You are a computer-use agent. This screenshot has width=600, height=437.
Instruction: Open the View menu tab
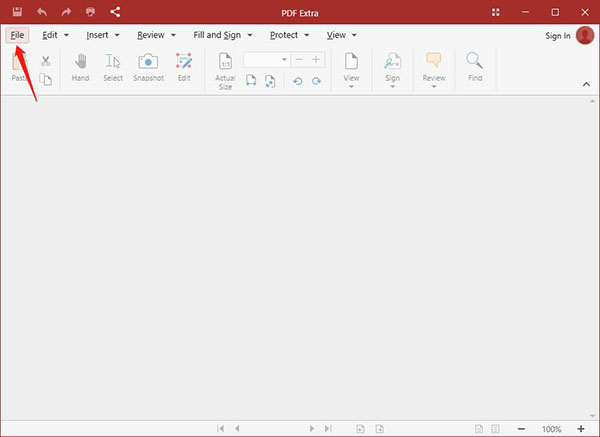336,35
